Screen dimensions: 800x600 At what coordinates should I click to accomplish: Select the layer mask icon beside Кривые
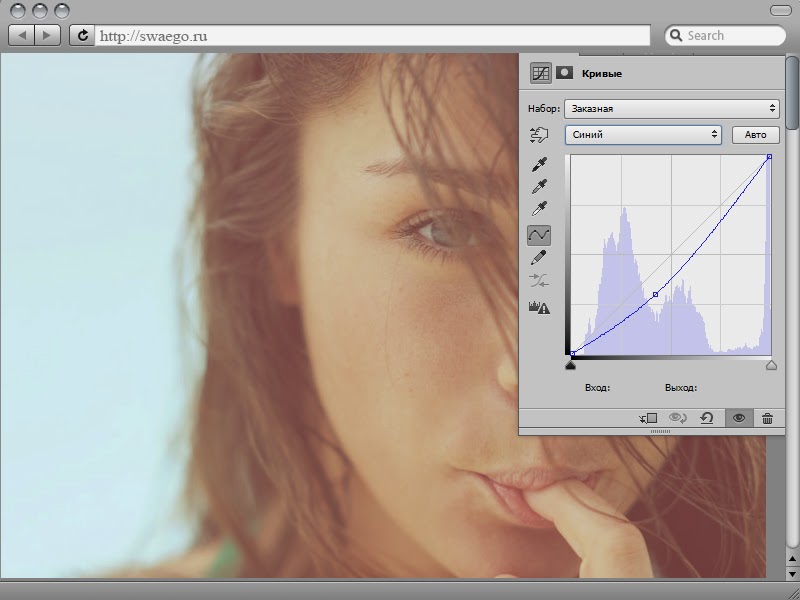[564, 72]
